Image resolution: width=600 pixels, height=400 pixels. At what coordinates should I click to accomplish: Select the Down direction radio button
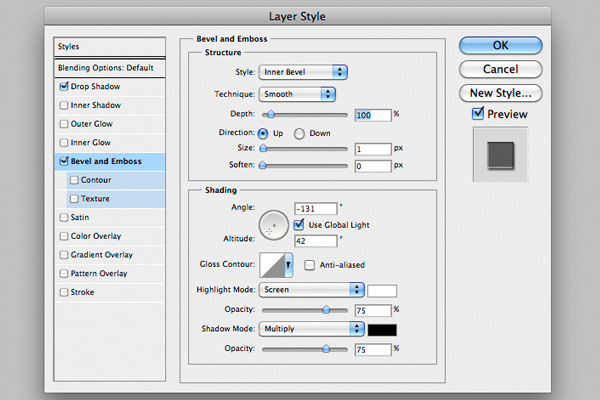[x=299, y=134]
